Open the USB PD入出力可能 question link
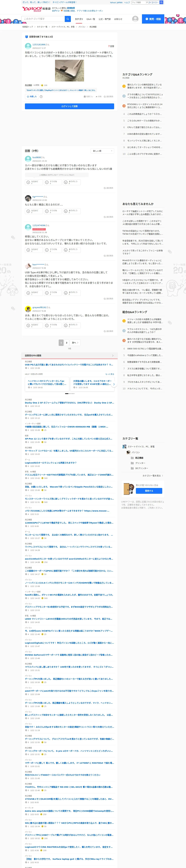 pyautogui.click(x=69, y=365)
